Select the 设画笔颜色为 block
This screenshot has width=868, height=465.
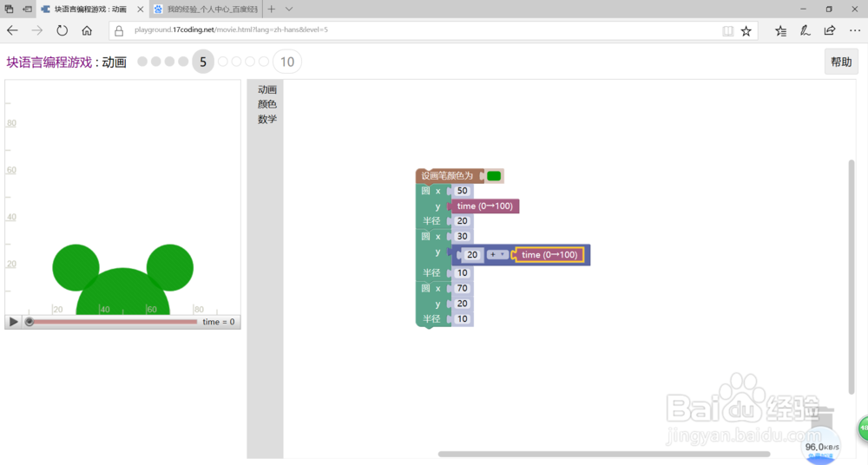[x=446, y=176]
